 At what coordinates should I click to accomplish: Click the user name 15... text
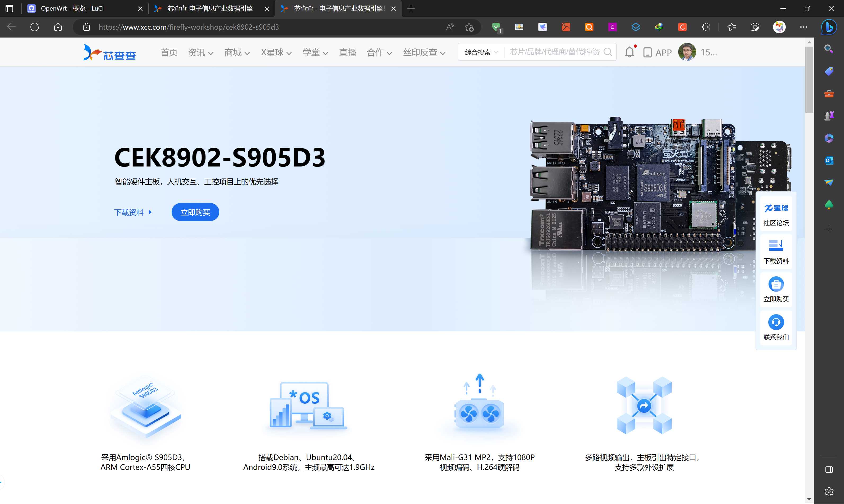click(708, 52)
